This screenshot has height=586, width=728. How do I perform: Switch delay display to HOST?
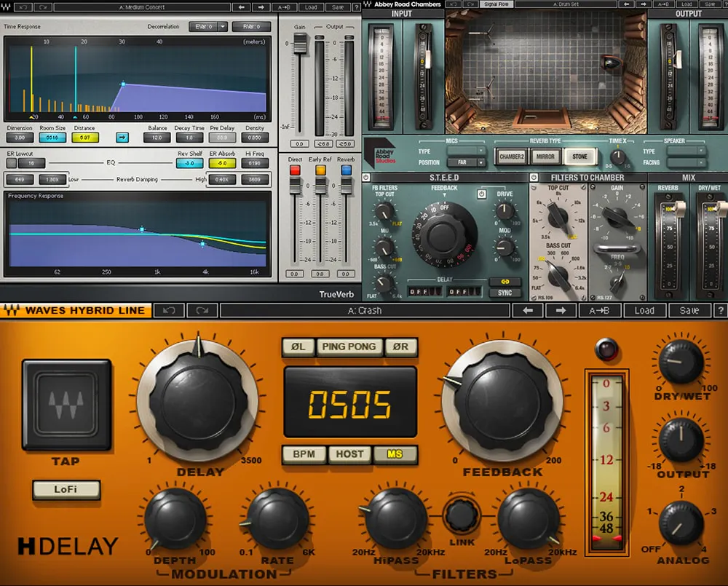(349, 454)
